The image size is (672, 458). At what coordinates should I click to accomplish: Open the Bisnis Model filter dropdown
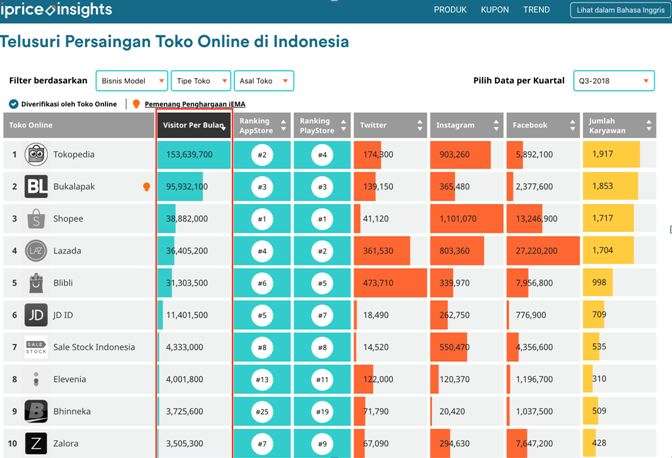132,81
